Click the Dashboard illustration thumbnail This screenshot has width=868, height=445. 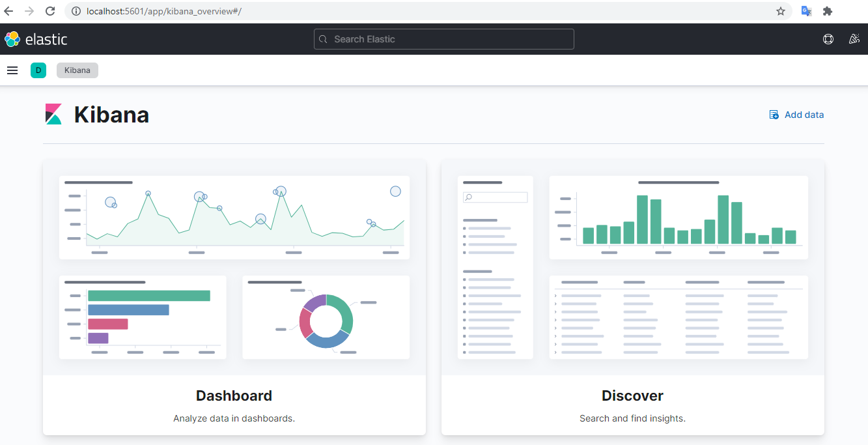tap(234, 267)
